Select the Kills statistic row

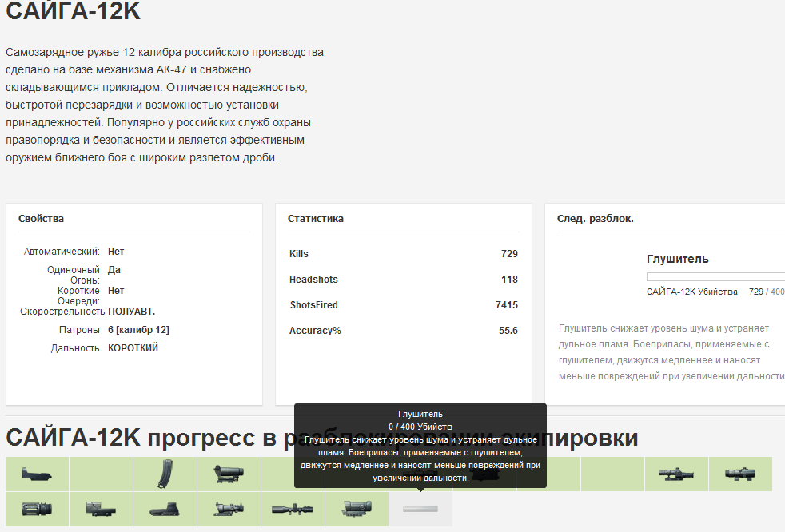(403, 254)
